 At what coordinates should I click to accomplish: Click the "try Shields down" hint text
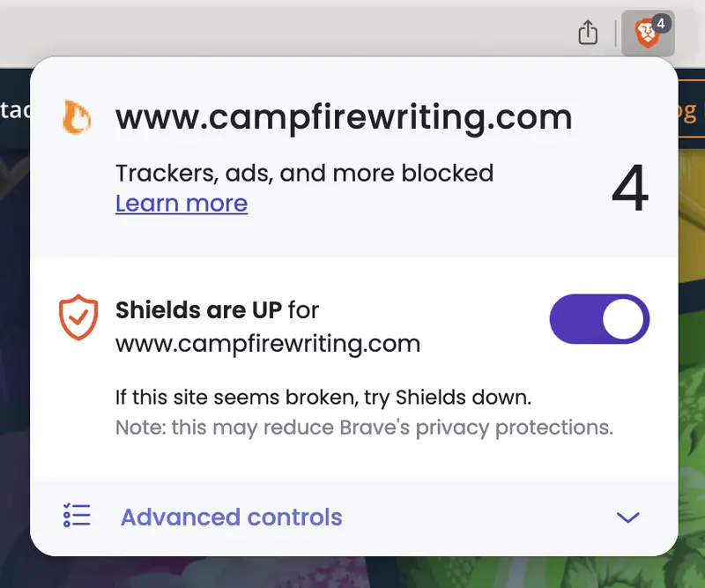tap(323, 398)
